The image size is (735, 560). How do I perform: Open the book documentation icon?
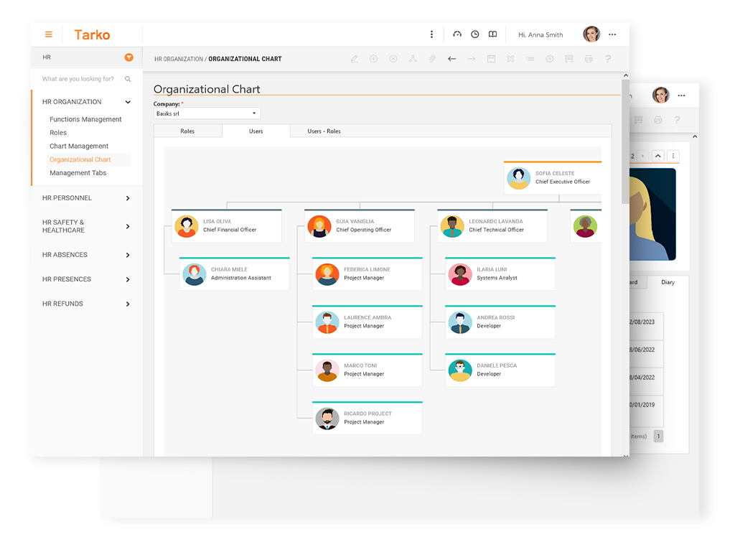coord(492,34)
